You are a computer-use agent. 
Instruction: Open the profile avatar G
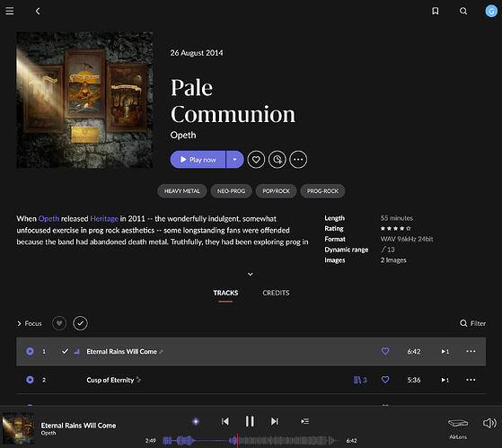click(x=491, y=11)
